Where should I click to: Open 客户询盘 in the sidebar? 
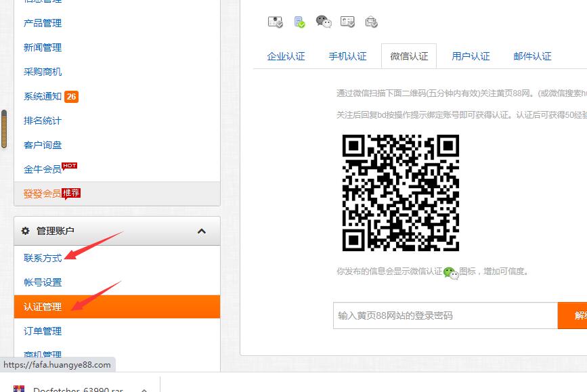(43, 145)
